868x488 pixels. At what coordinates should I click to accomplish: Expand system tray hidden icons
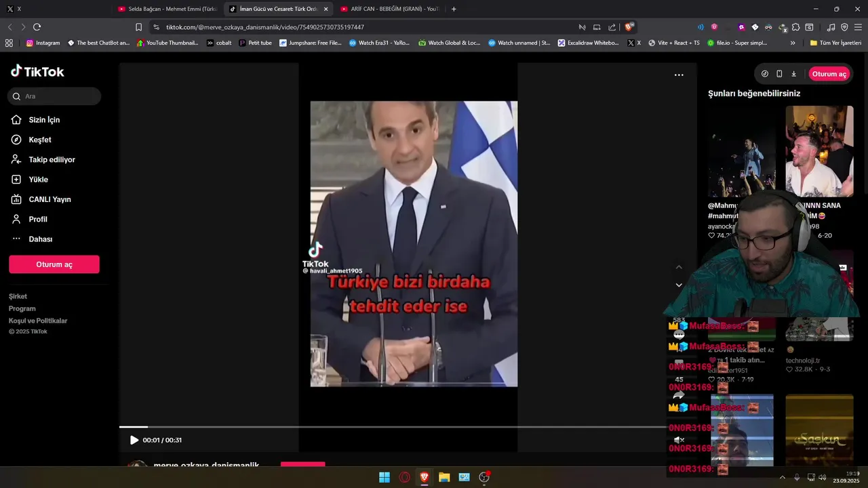pos(783,477)
